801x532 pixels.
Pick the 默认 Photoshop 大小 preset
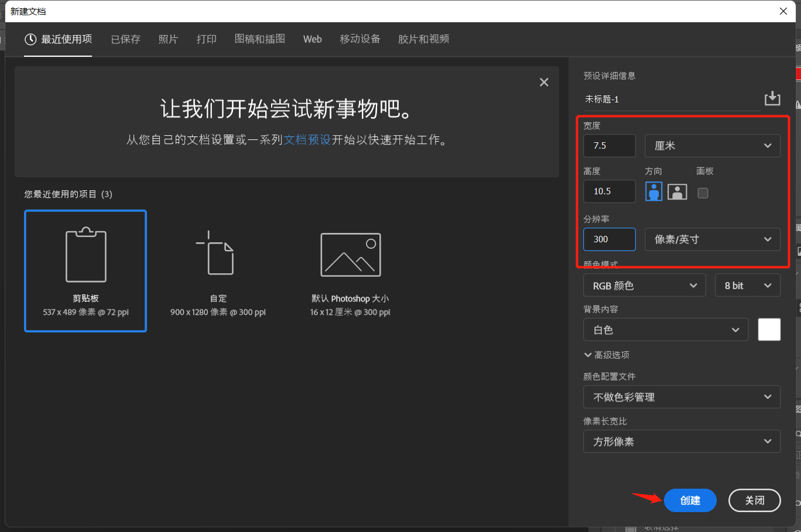[350, 271]
